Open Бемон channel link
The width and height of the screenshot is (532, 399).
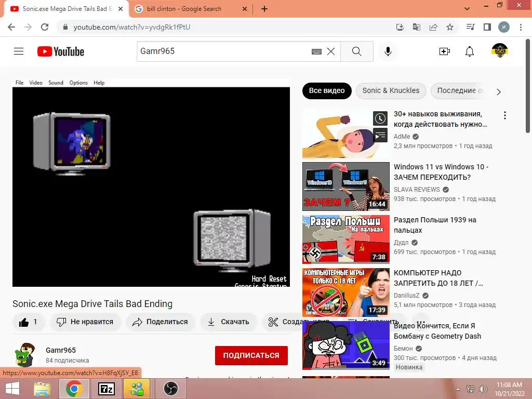pyautogui.click(x=403, y=349)
